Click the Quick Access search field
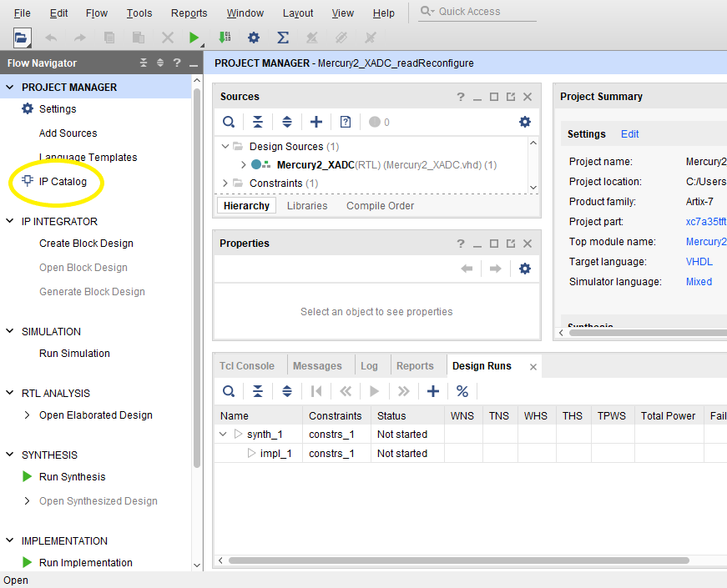727x588 pixels. 477,12
